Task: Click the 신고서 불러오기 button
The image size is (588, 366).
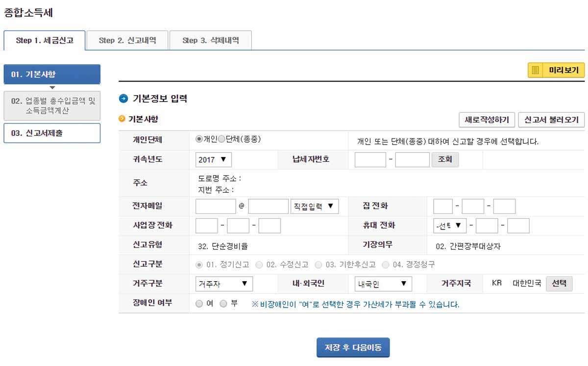Action: coord(551,120)
